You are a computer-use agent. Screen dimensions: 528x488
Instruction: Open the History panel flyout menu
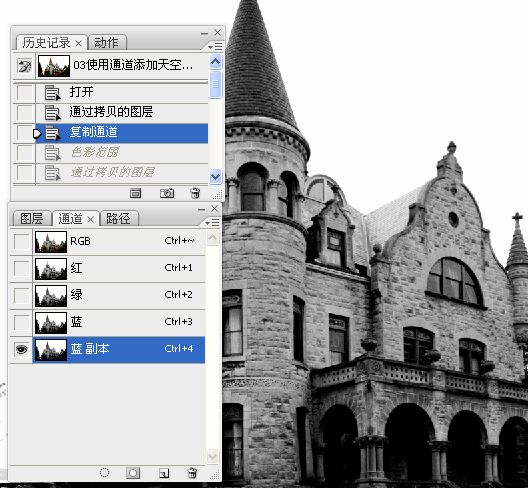click(216, 46)
